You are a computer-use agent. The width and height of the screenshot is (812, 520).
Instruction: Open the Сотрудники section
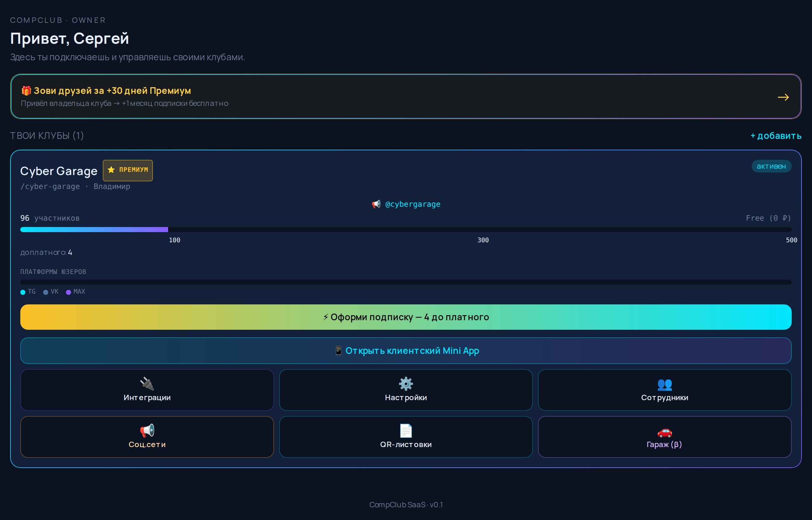point(665,390)
